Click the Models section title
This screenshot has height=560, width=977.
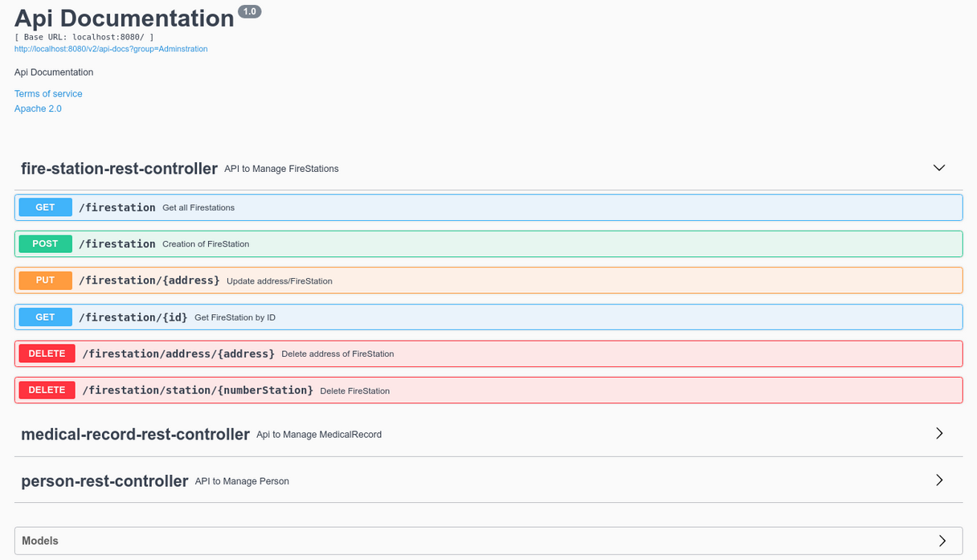point(40,541)
